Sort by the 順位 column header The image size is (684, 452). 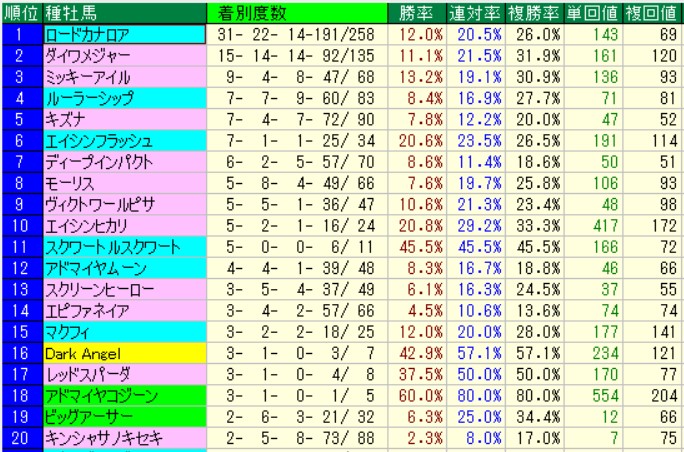tap(22, 13)
